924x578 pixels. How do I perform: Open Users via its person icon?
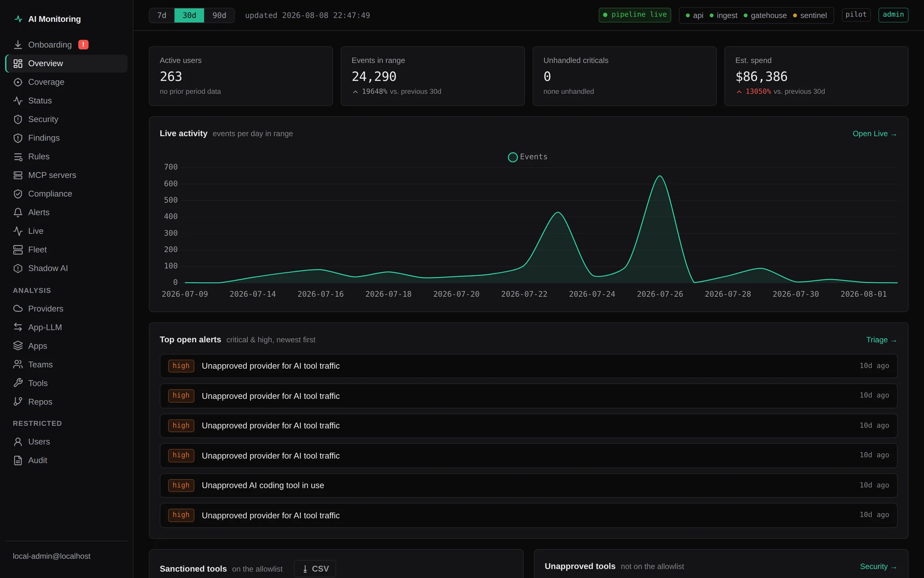(18, 442)
